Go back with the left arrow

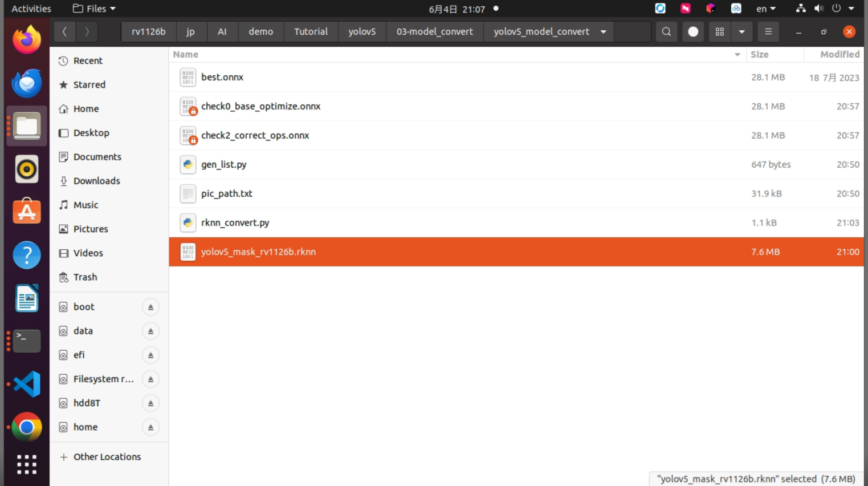click(x=64, y=32)
